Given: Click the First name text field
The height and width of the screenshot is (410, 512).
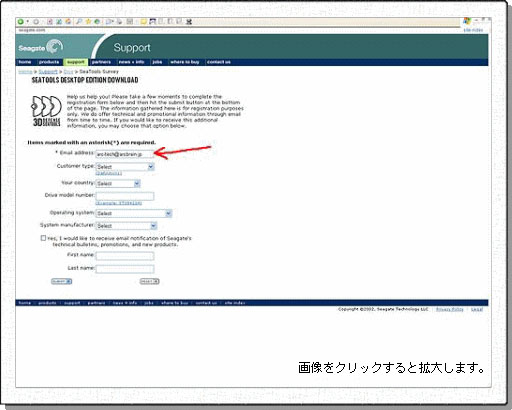Looking at the screenshot, I should tap(125, 256).
